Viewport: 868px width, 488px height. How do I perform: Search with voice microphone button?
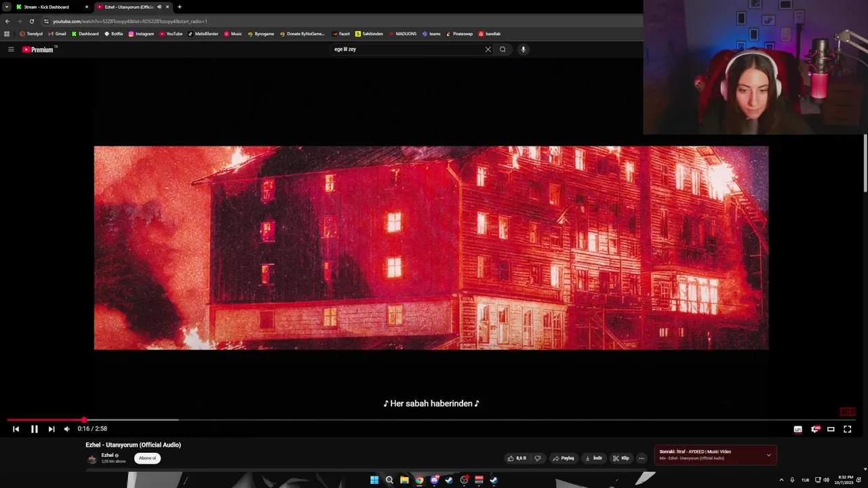523,49
